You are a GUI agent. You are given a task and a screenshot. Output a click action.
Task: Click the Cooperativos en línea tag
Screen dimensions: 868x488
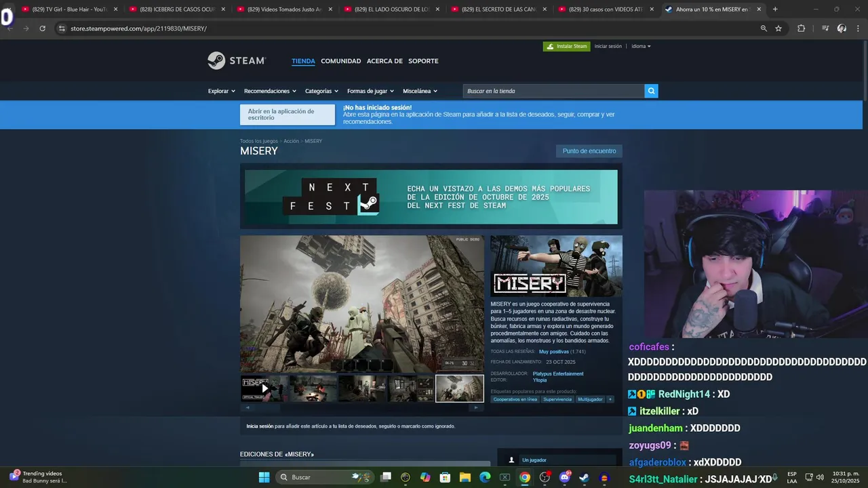pos(515,399)
